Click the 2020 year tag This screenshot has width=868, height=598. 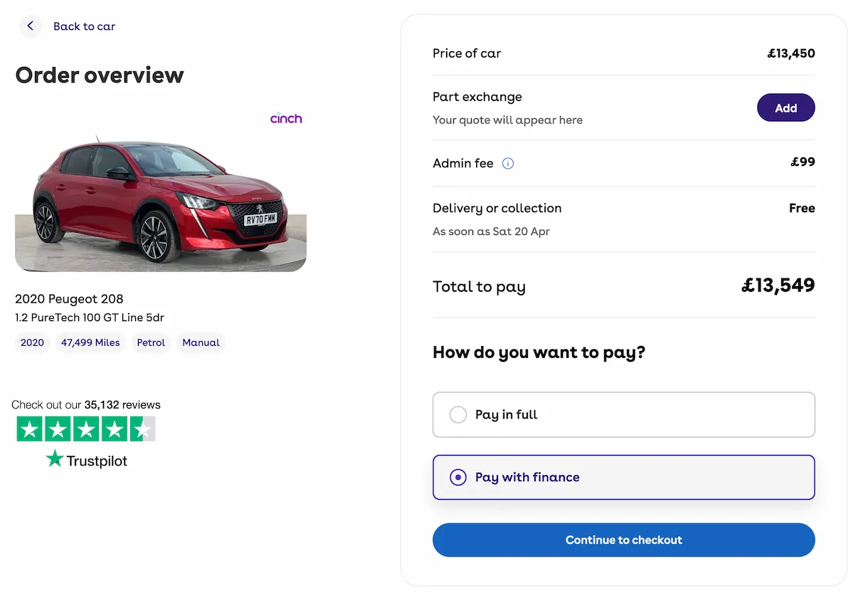pyautogui.click(x=32, y=342)
